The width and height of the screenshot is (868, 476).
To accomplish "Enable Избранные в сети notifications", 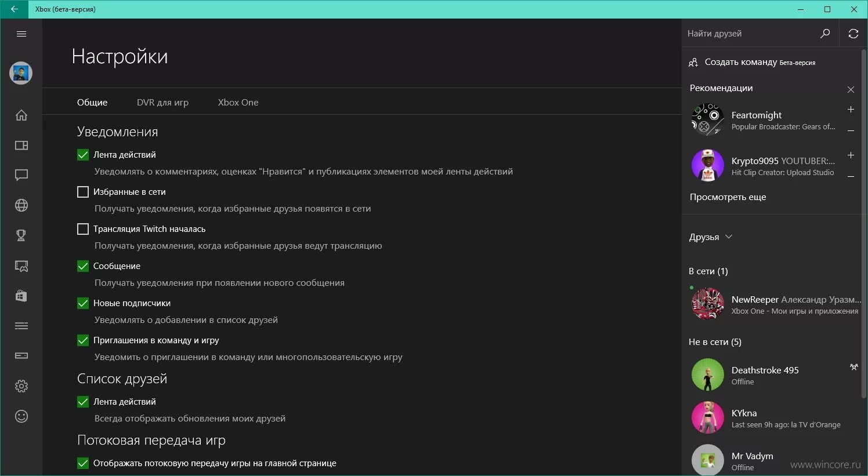I will pos(82,191).
